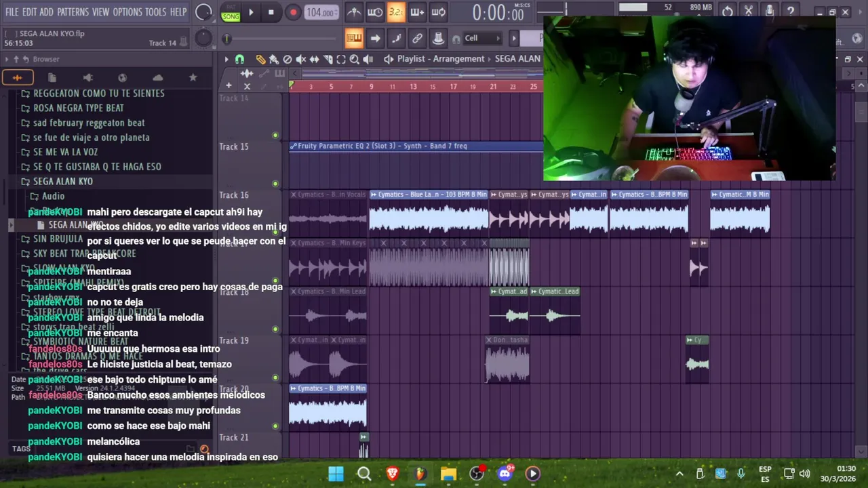This screenshot has height=488, width=868.
Task: Pick the Zoom tool
Action: [x=354, y=59]
